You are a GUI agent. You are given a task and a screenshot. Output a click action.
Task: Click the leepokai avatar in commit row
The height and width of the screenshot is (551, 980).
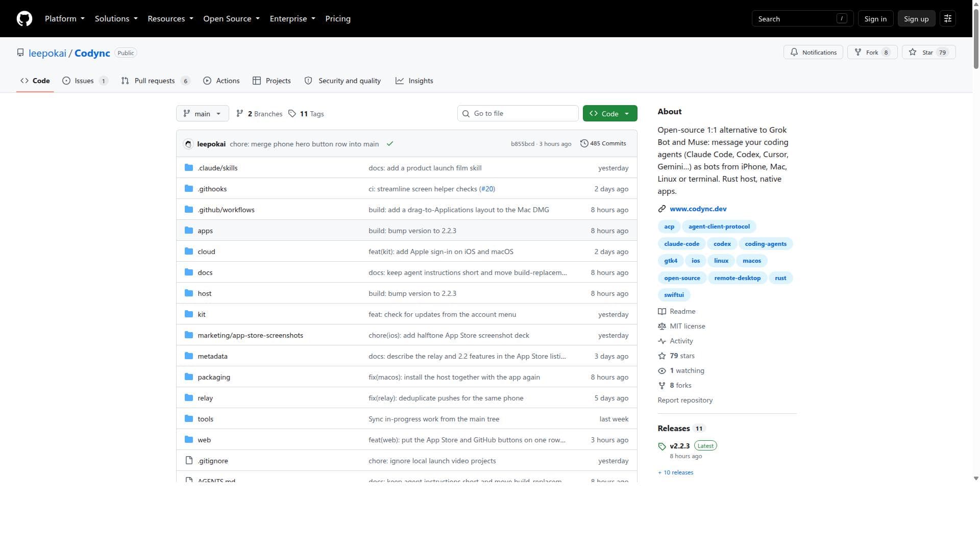188,144
